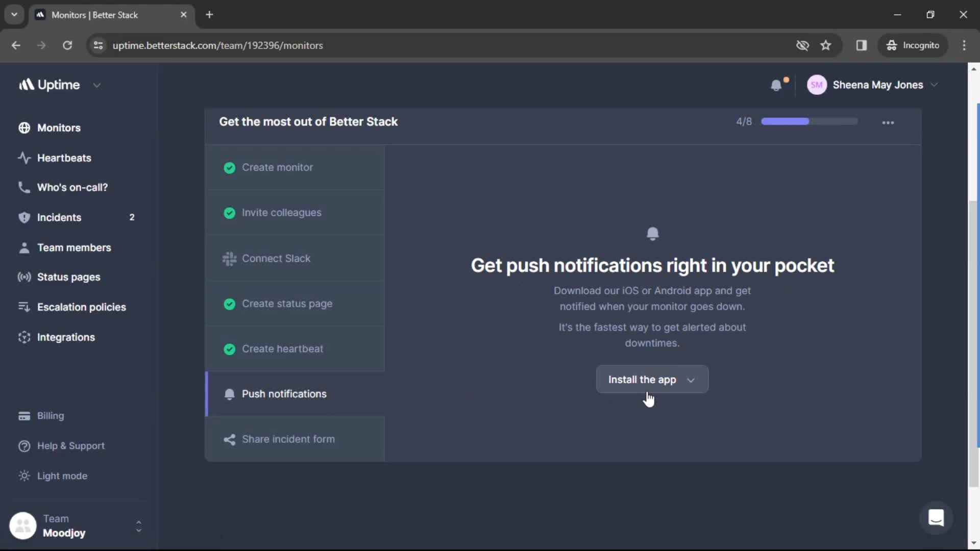980x551 pixels.
Task: Open the Install the app dropdown
Action: tap(652, 380)
